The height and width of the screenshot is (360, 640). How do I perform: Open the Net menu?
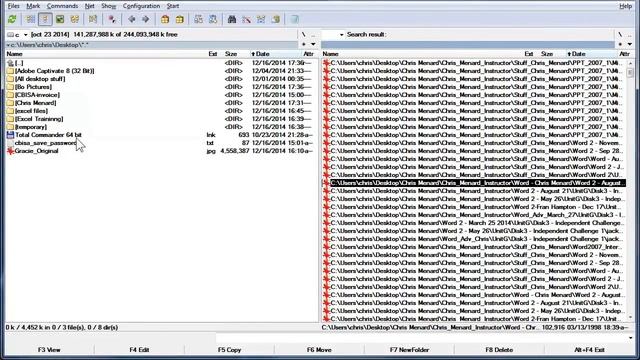pyautogui.click(x=90, y=6)
